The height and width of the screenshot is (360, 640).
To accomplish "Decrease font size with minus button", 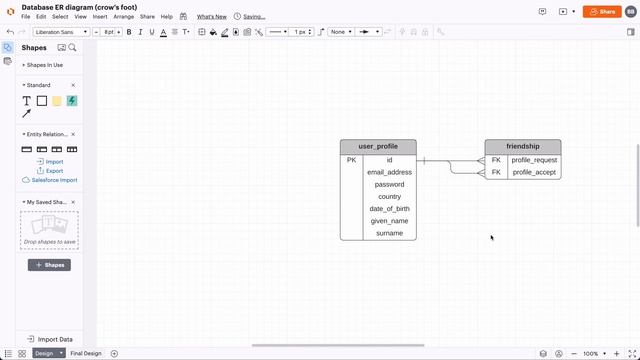I will 96,32.
